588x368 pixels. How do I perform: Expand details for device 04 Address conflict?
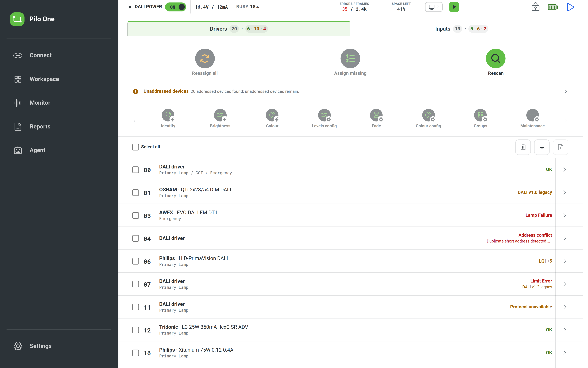564,238
